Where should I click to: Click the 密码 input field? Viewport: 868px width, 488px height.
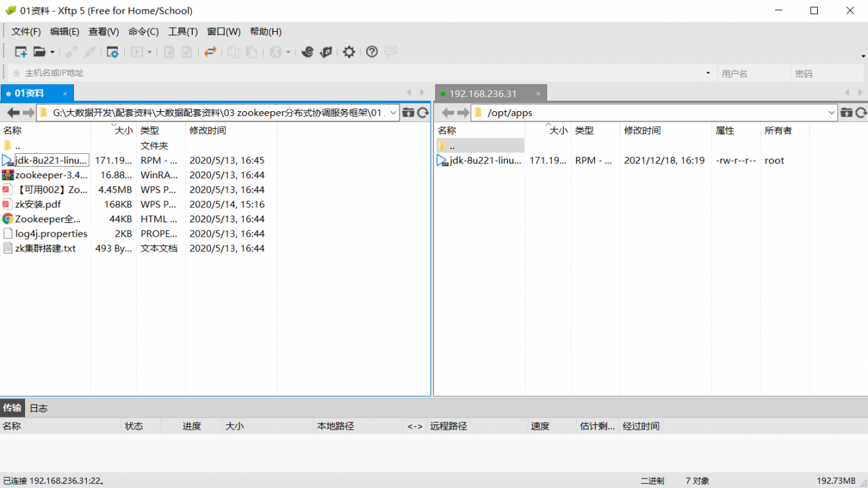827,73
